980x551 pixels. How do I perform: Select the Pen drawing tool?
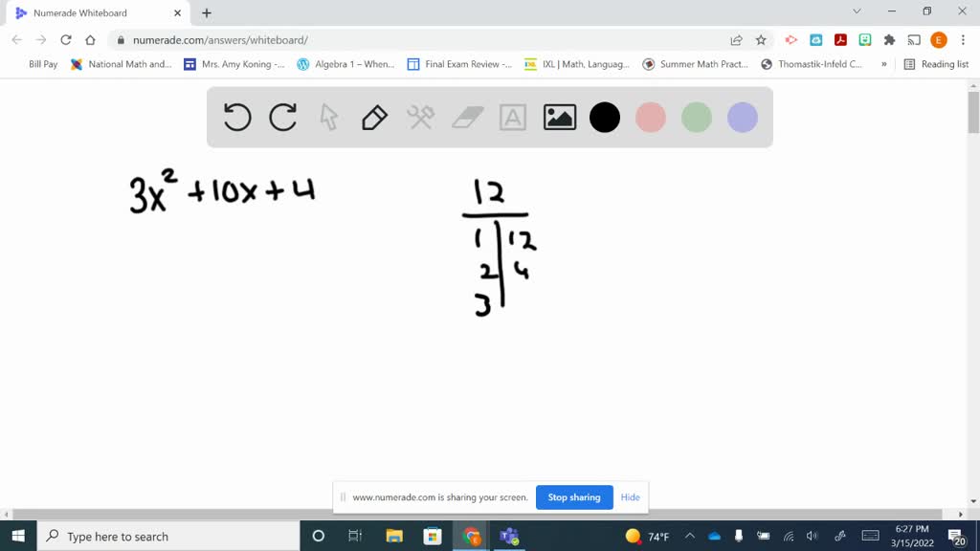(373, 117)
